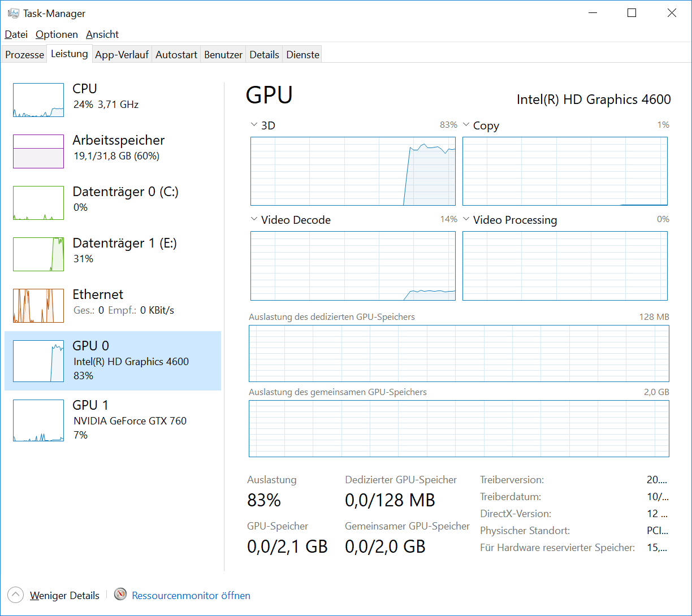Open the Video Decode engine dropdown chevron
The image size is (692, 616).
tap(253, 219)
